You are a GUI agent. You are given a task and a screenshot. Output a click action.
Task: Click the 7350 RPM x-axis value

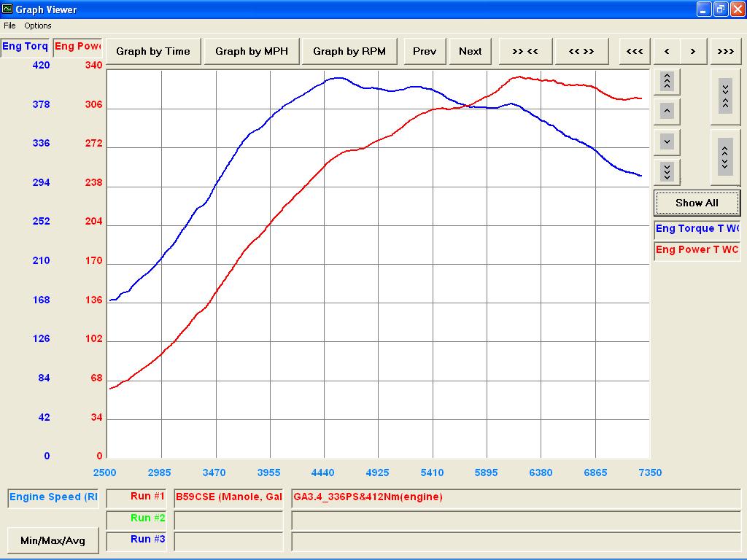650,472
